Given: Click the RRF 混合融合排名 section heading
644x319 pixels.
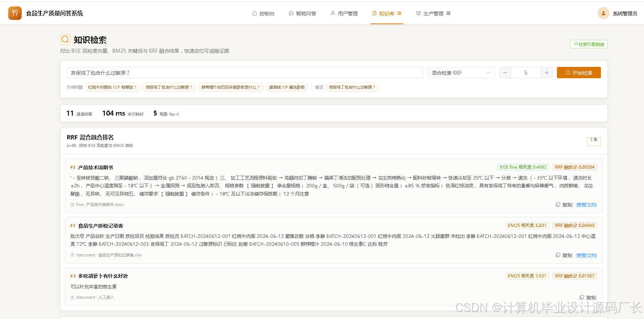Looking at the screenshot, I should click(x=90, y=137).
